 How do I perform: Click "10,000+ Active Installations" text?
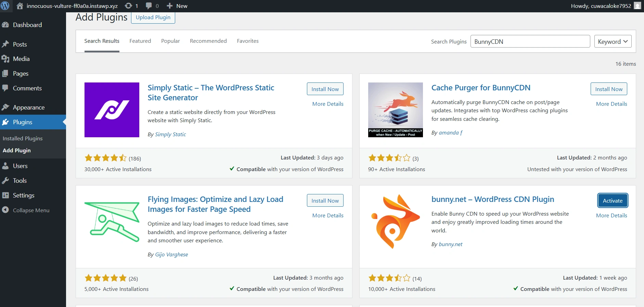402,289
